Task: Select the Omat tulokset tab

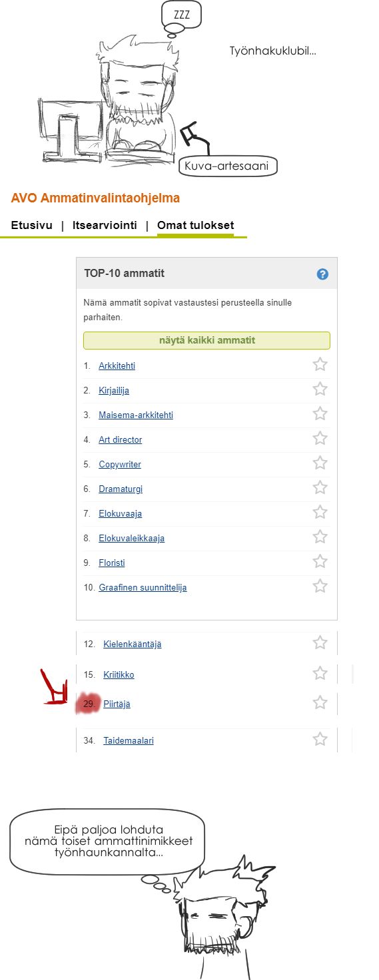Action: pos(195,225)
